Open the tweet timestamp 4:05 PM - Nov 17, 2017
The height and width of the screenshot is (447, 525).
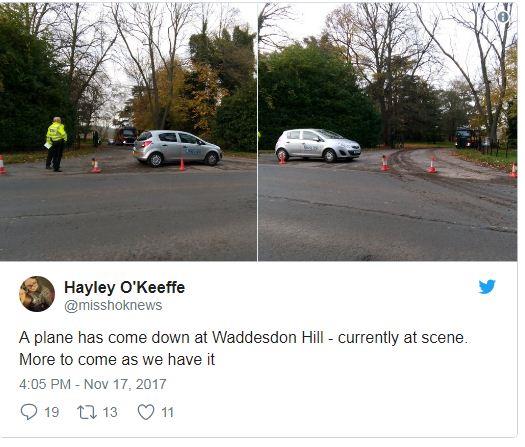pyautogui.click(x=93, y=384)
